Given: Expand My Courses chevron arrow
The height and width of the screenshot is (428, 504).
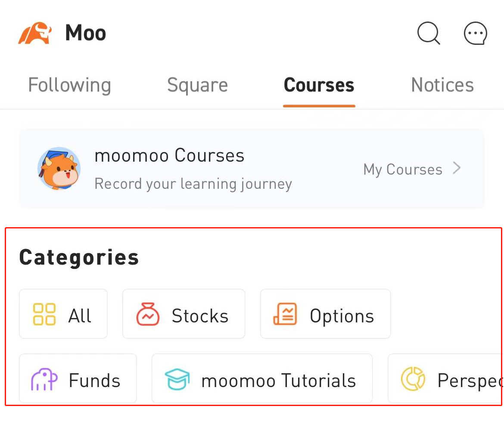Looking at the screenshot, I should [457, 168].
